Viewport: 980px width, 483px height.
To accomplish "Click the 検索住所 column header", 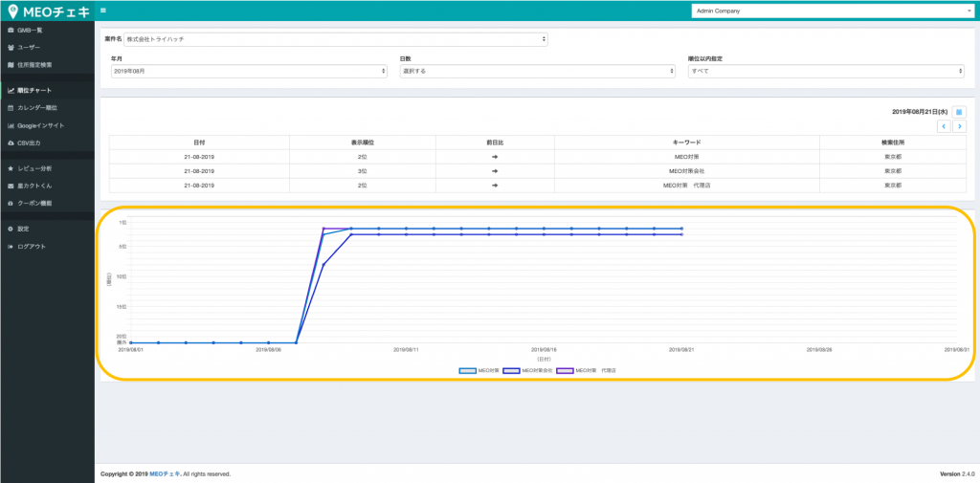I will (893, 143).
